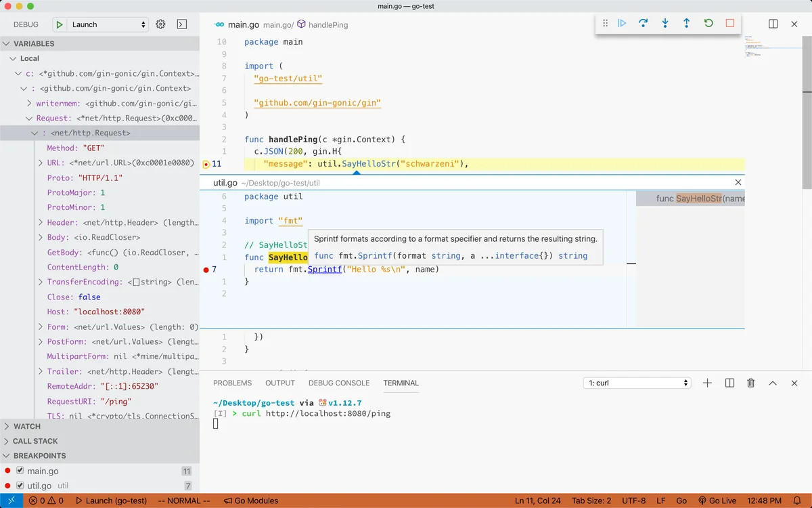812x508 pixels.
Task: Close the bottom panel
Action: 795,383
